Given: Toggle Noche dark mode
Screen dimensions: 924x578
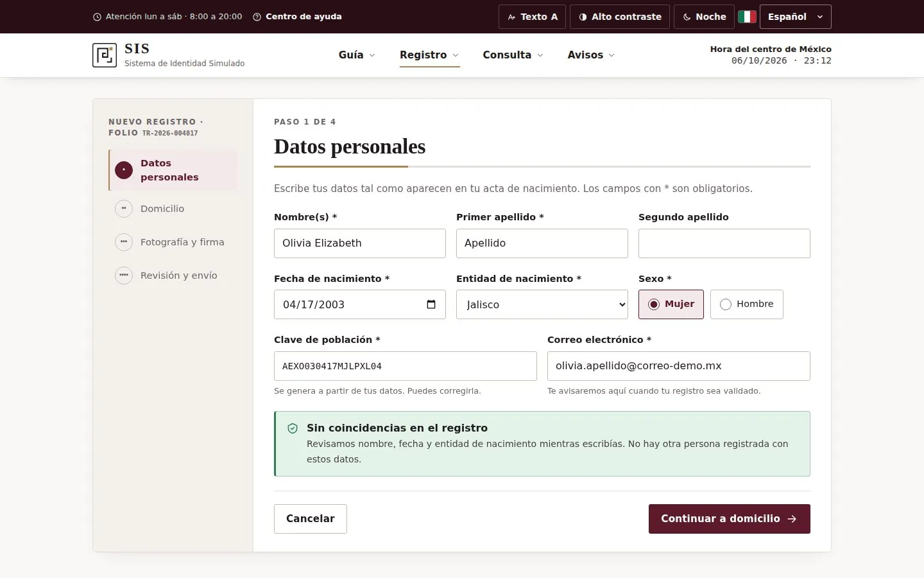Looking at the screenshot, I should [704, 17].
